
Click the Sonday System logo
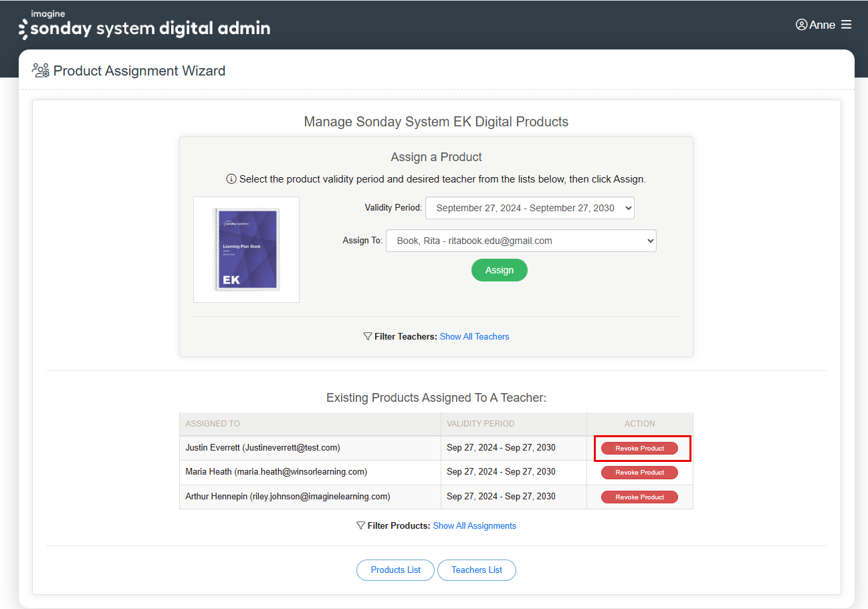click(x=144, y=25)
